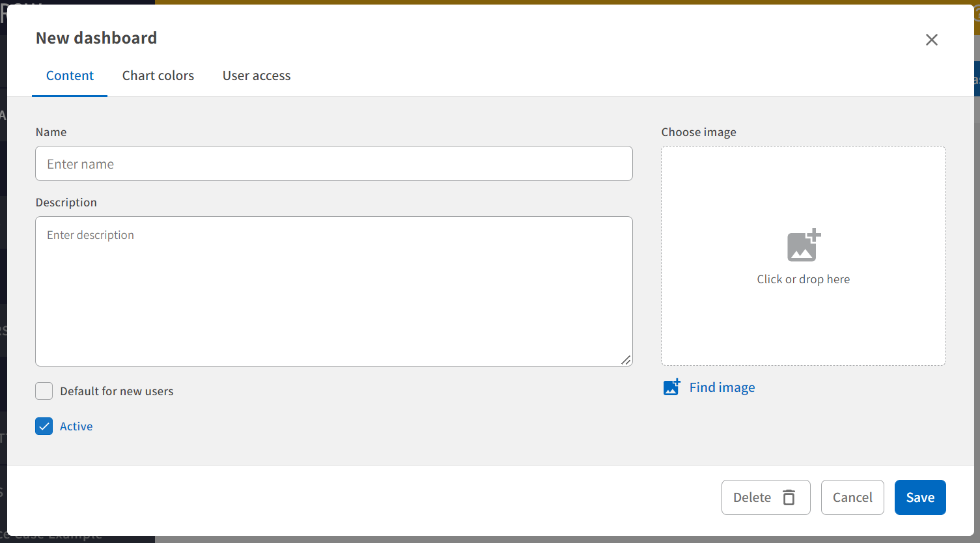Enable the Default for new users checkbox

pyautogui.click(x=44, y=391)
